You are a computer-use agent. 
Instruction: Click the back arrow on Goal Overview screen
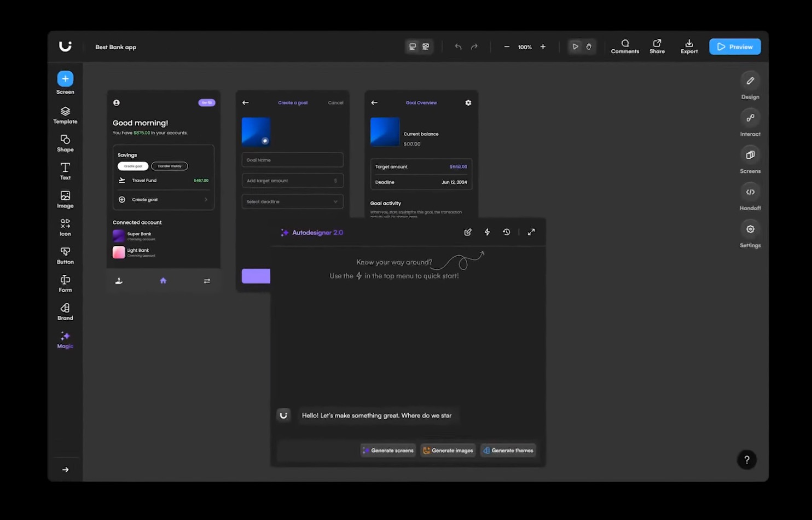point(374,102)
